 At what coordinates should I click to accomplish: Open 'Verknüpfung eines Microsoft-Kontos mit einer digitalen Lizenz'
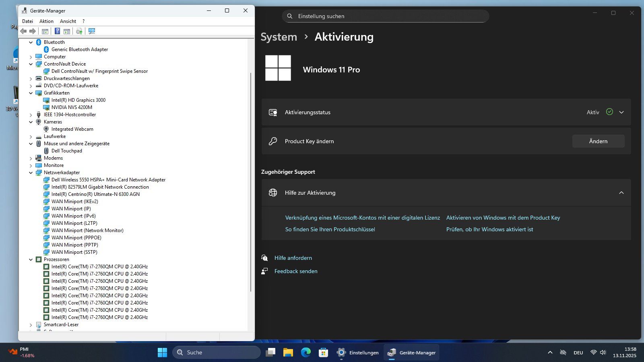pyautogui.click(x=363, y=218)
